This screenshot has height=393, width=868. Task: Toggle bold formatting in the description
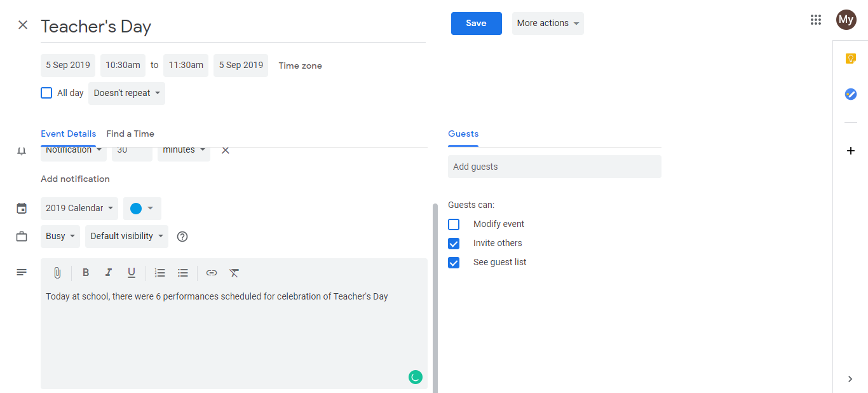(86, 273)
